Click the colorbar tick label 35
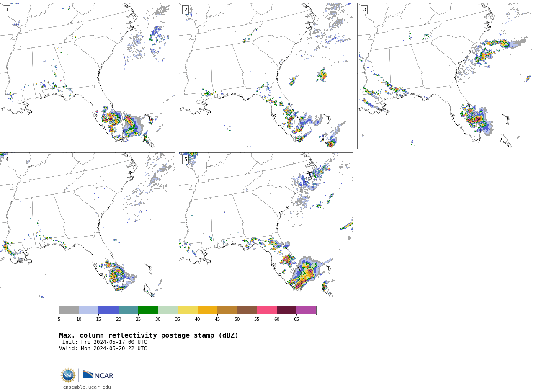 [x=178, y=320]
